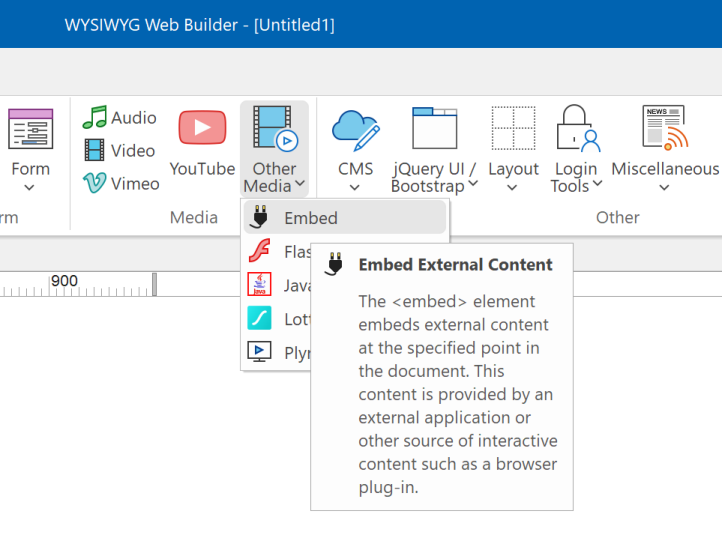Screen dimensions: 722x544
Task: Expand the Login Tools dropdown arrow
Action: [x=598, y=183]
